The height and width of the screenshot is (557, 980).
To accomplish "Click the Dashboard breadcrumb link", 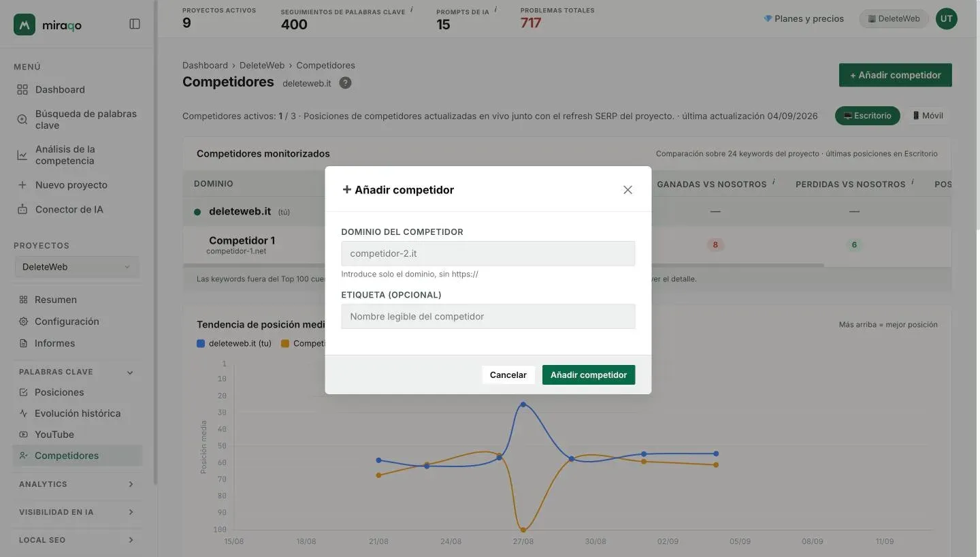I will (205, 65).
